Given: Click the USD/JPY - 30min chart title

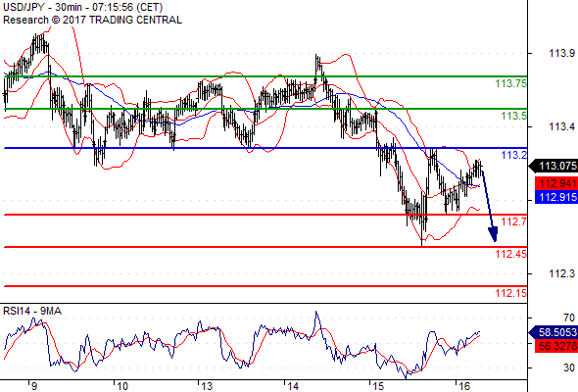Looking at the screenshot, I should (x=82, y=8).
